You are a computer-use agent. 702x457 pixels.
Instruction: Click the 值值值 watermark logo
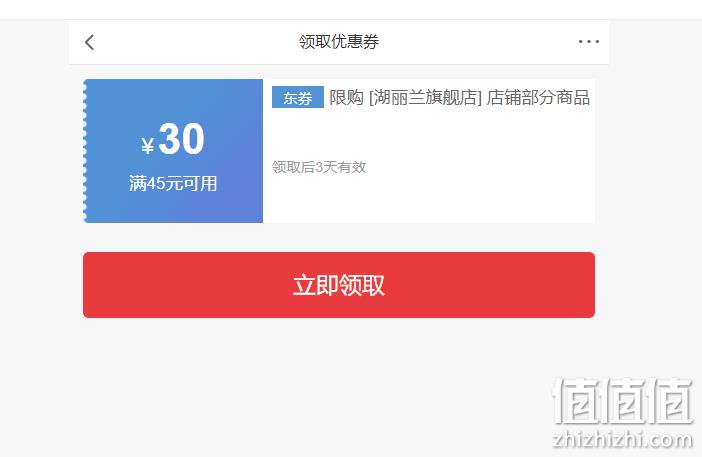point(623,401)
